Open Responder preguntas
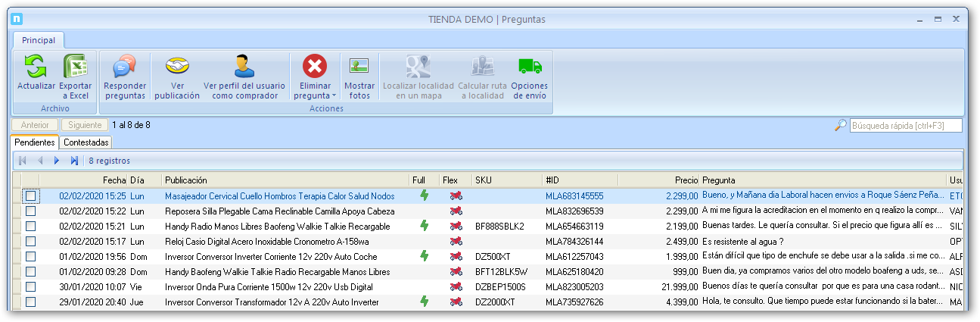 click(125, 67)
